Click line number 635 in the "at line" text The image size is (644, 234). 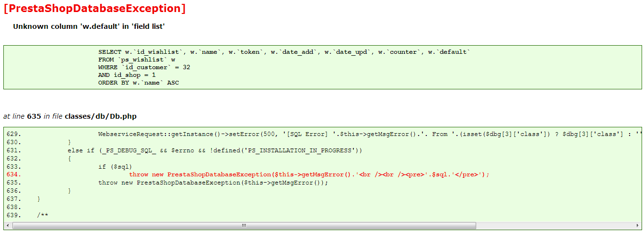(34, 116)
